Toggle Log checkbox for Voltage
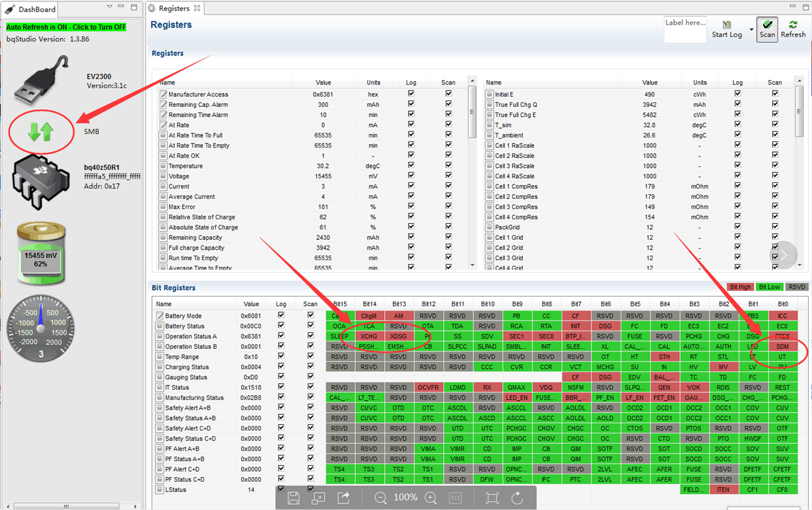This screenshot has width=812, height=510. (x=411, y=176)
